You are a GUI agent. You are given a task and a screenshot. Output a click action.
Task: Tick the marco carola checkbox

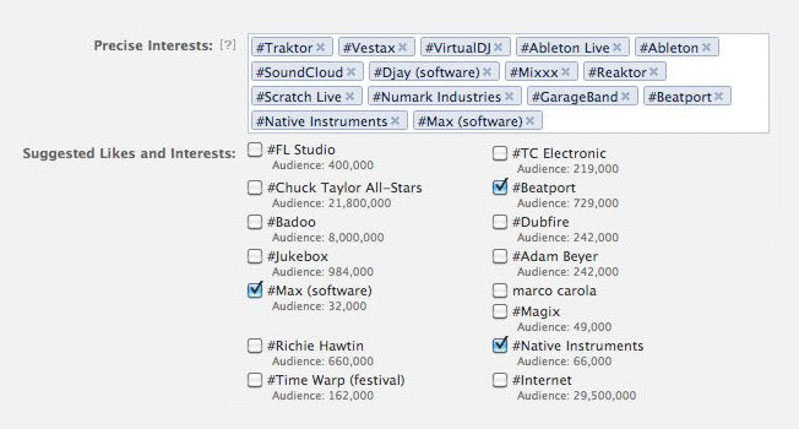click(x=500, y=291)
